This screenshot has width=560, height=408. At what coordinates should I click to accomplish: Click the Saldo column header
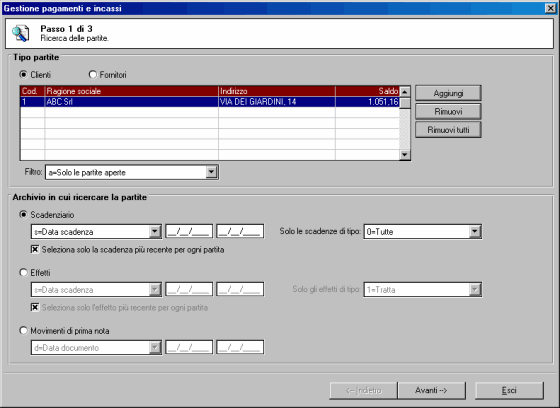pyautogui.click(x=367, y=91)
